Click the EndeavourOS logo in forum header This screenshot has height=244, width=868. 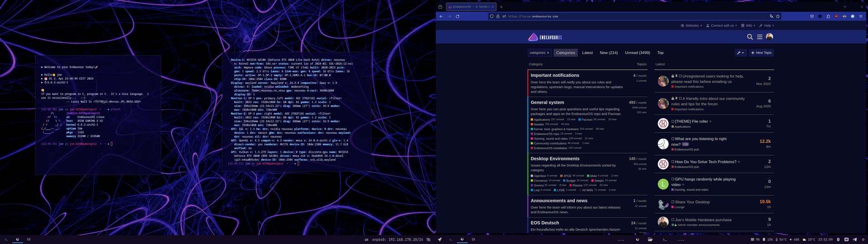click(x=545, y=37)
